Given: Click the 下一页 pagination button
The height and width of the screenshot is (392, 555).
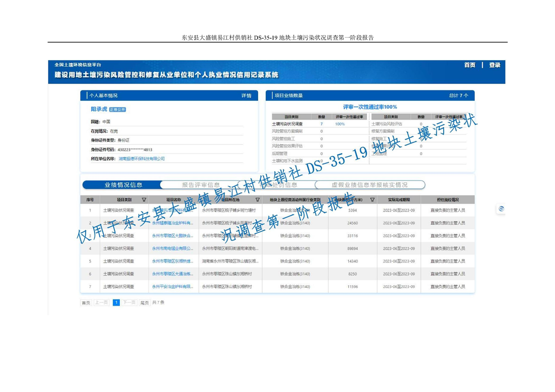Looking at the screenshot, I should [x=129, y=303].
